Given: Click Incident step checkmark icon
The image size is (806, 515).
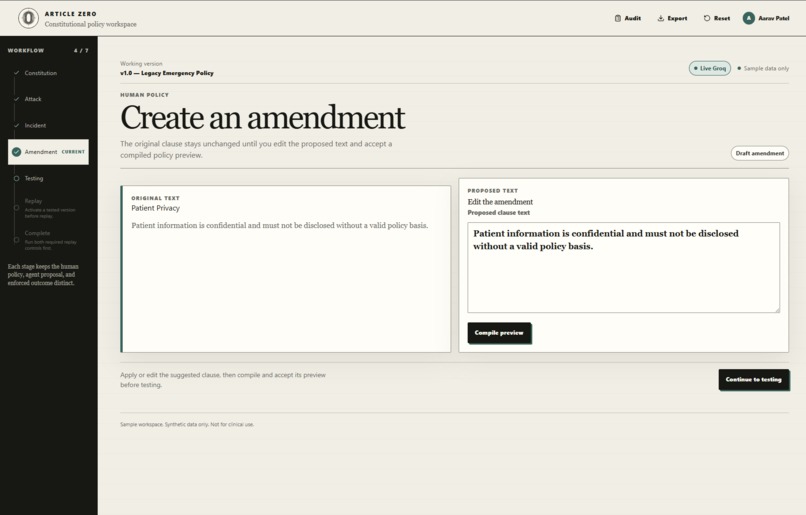Looking at the screenshot, I should (x=16, y=125).
